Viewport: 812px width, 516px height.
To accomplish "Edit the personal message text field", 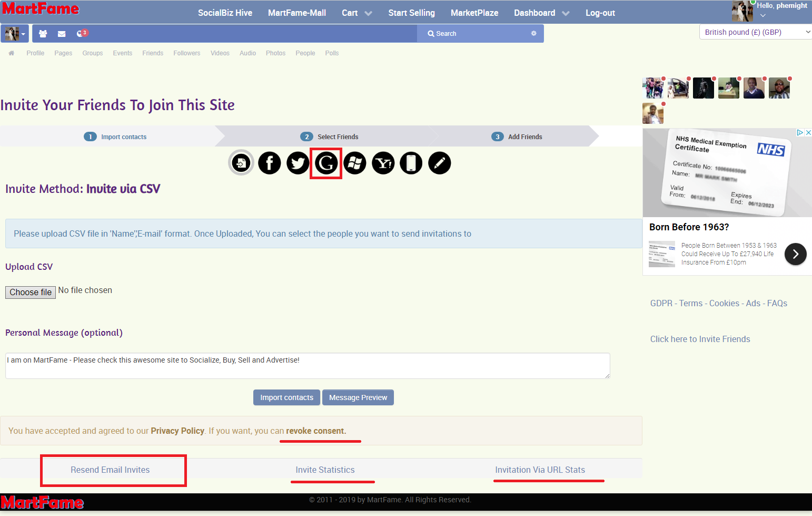I will pyautogui.click(x=307, y=365).
